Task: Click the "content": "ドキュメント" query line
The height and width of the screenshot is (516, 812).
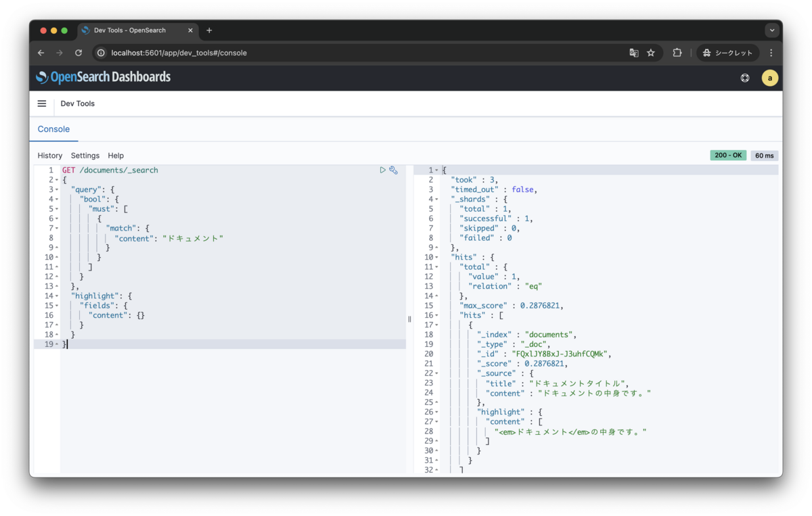Action: coord(168,239)
